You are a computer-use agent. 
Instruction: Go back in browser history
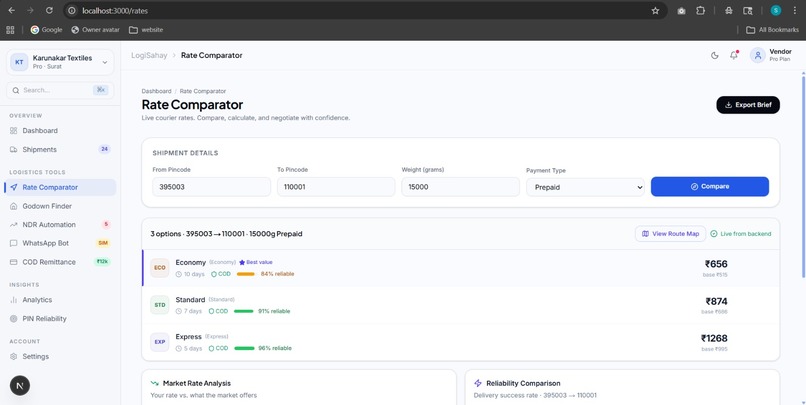tap(11, 10)
